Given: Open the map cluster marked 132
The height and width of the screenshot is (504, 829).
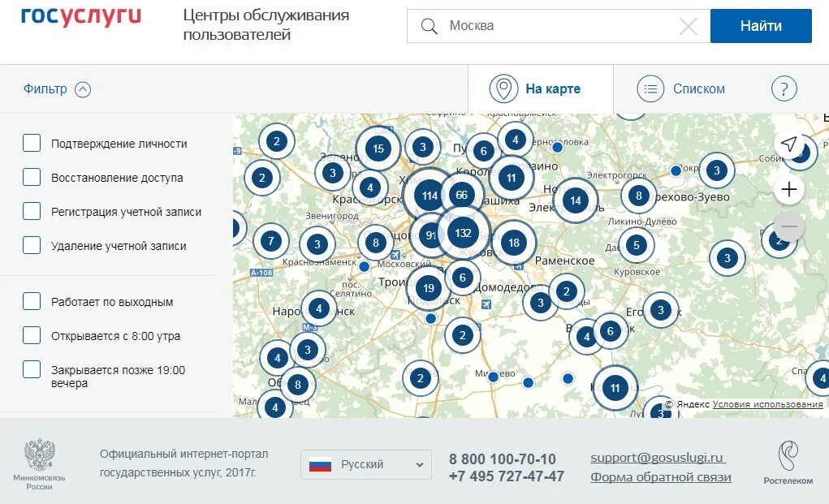Looking at the screenshot, I should (463, 233).
